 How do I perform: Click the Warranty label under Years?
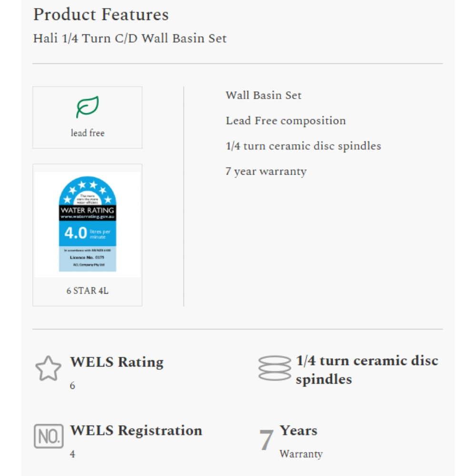pyautogui.click(x=301, y=454)
